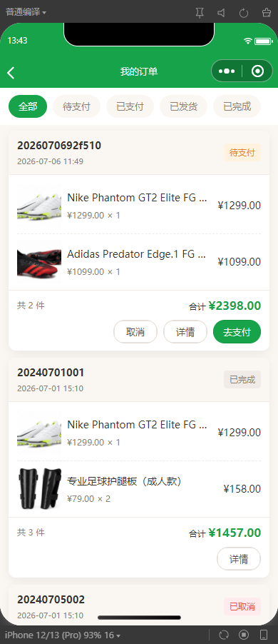This screenshot has height=644, width=278.
Task: Open 详情 for order 20240701001
Action: coord(239,559)
